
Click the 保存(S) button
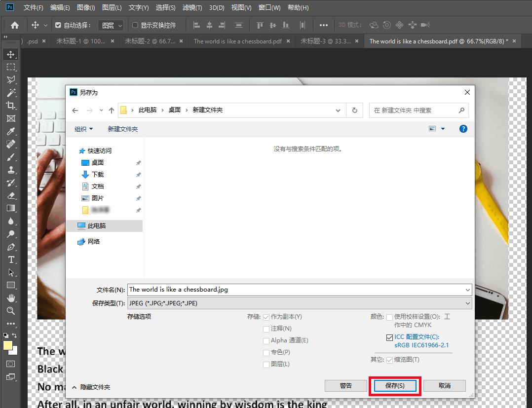394,385
